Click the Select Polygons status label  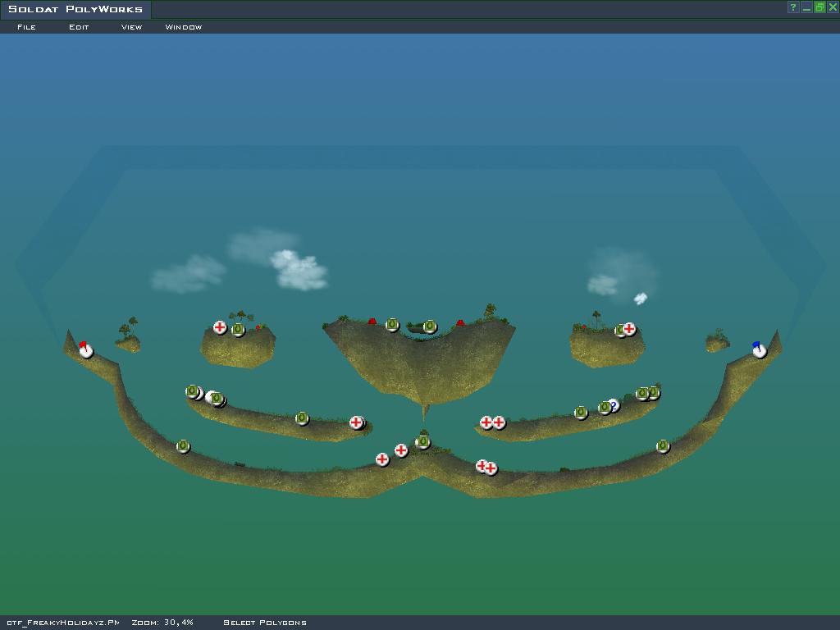point(264,623)
